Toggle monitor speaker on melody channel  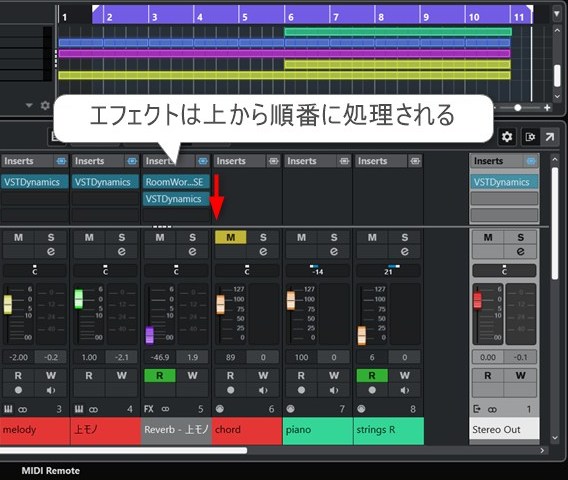click(51, 390)
